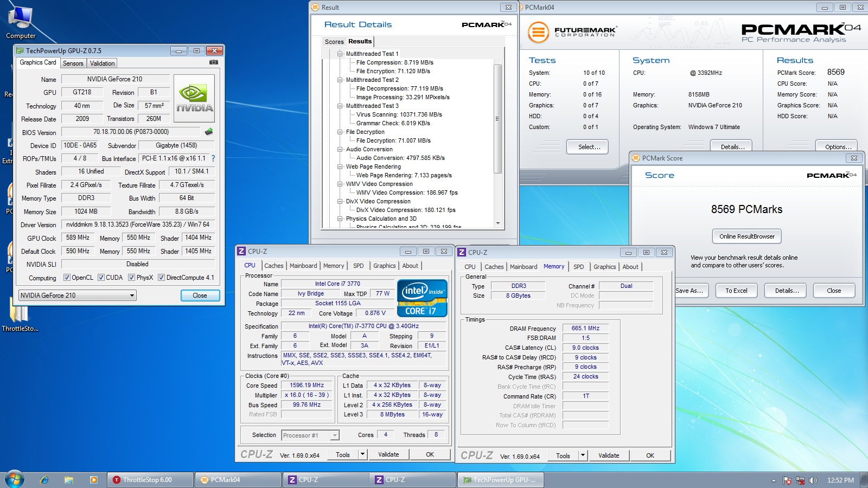Screen dimensions: 868x488
Task: Switch to second CPU-Z taskbar button
Action: pos(413,480)
